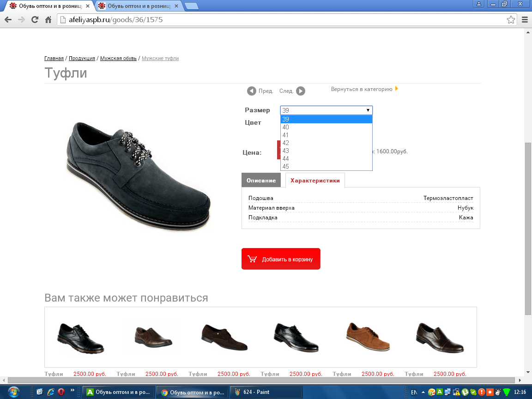Choose size 44 in the dropdown list
This screenshot has height=399, width=532.
click(326, 158)
